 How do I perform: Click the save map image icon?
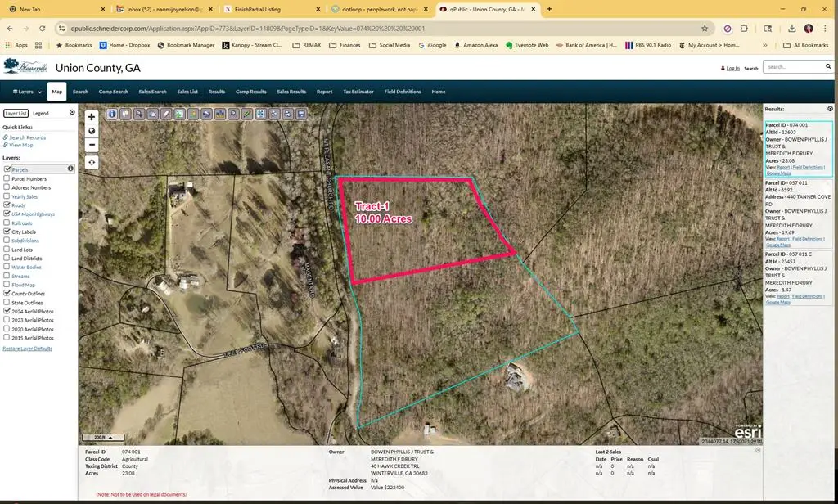coord(301,115)
